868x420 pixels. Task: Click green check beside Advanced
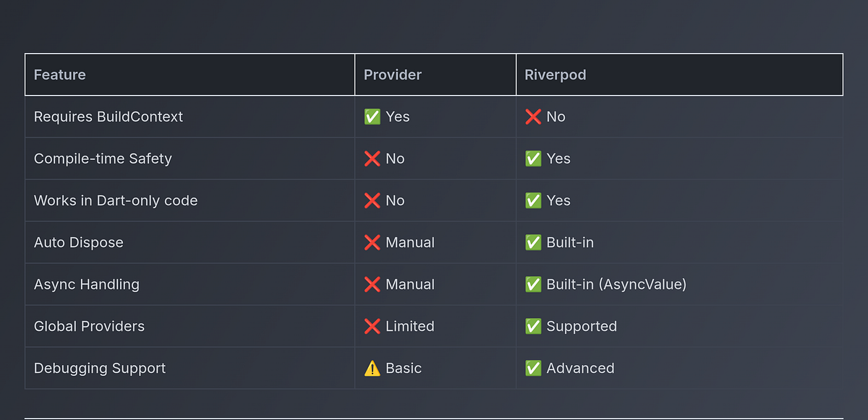533,368
